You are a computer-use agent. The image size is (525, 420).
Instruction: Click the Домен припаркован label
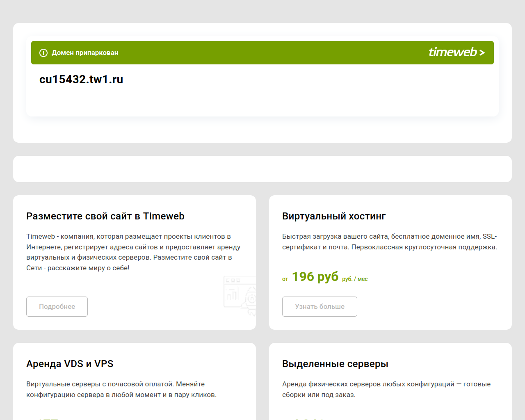tap(85, 53)
